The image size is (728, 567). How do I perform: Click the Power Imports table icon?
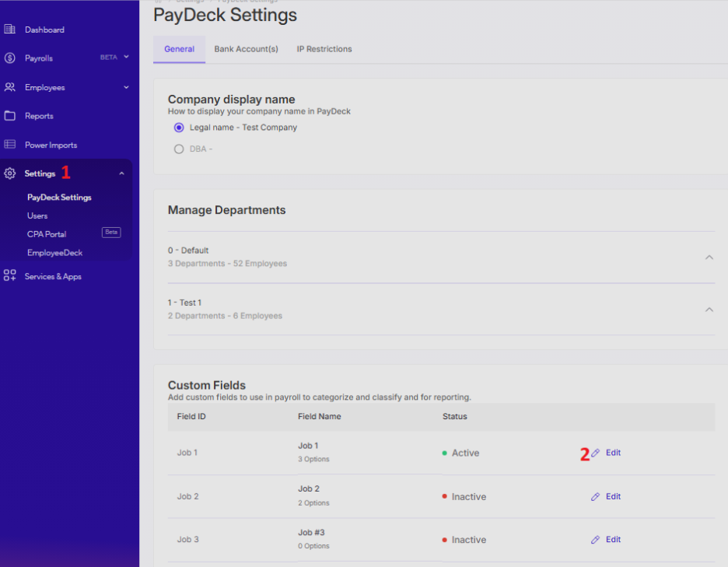click(x=10, y=145)
